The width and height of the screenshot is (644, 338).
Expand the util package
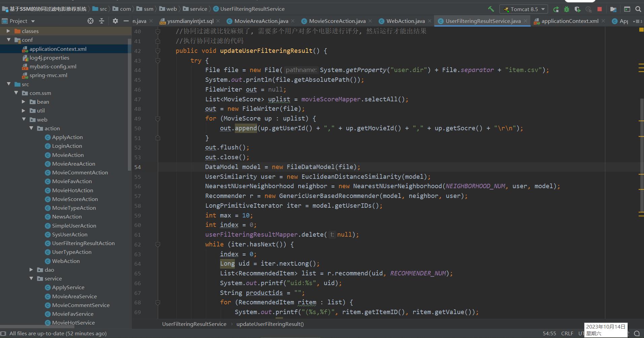(x=24, y=110)
